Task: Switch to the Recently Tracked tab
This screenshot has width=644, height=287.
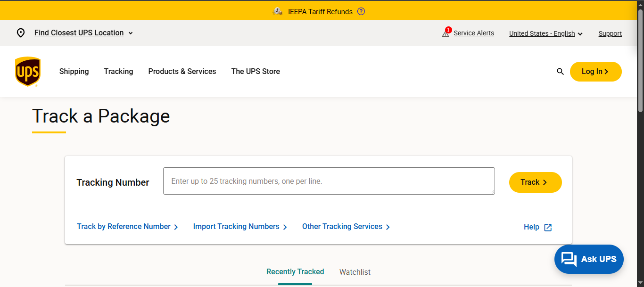Action: tap(295, 272)
